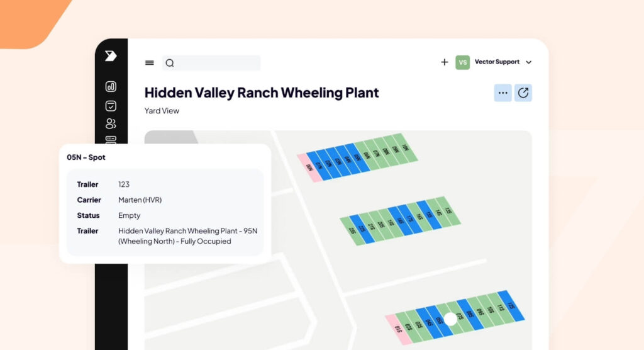Click into the search input field
Viewport: 644px width, 350px height.
[217, 63]
